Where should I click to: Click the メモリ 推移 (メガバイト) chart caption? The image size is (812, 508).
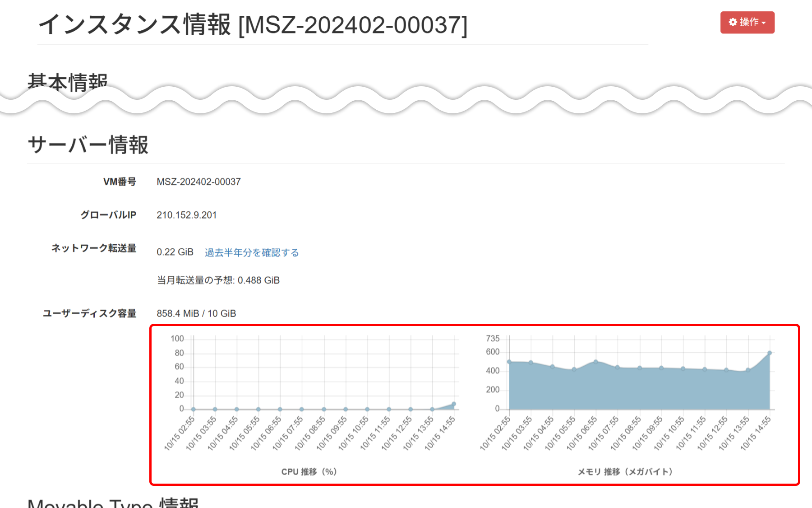click(625, 472)
